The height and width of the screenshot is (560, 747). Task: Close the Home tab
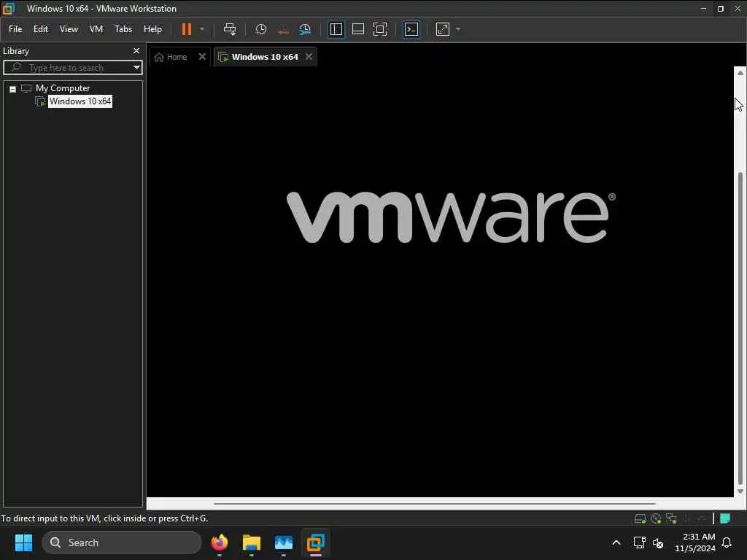pyautogui.click(x=202, y=57)
